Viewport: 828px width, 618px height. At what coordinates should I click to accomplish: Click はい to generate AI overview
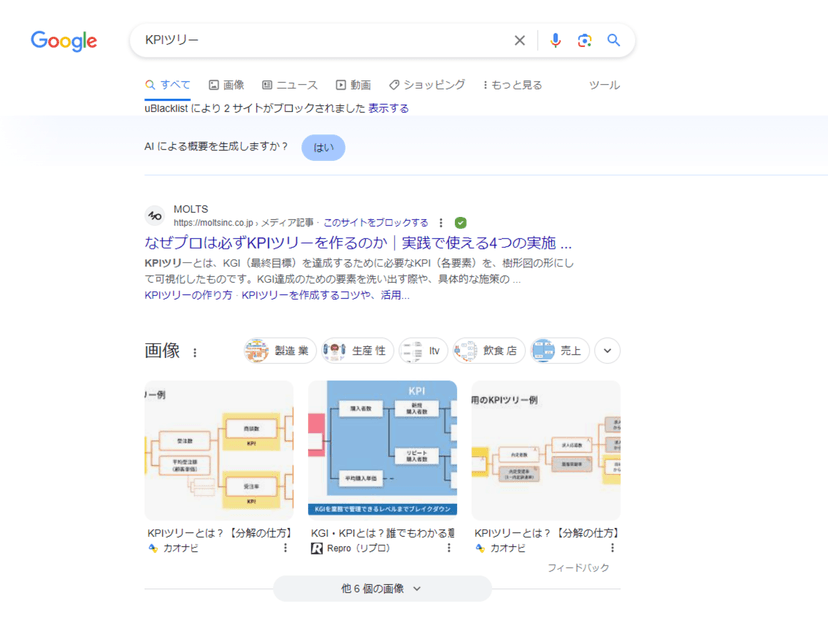(323, 148)
